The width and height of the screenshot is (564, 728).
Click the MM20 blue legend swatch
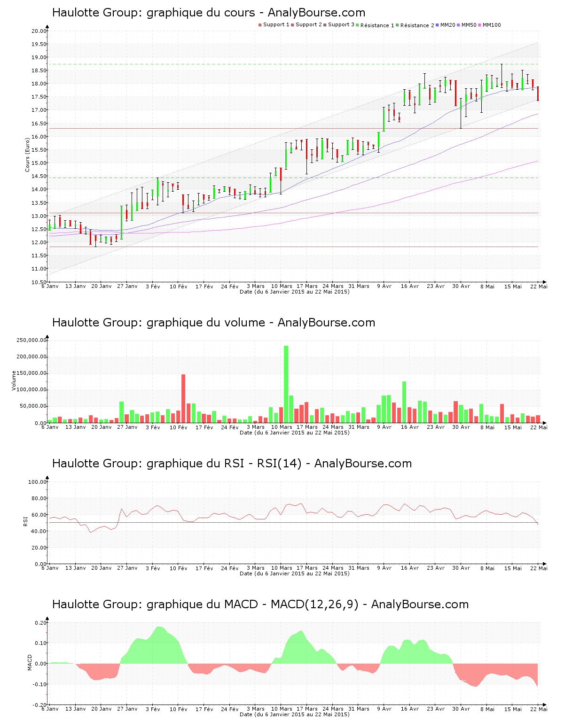tap(438, 25)
